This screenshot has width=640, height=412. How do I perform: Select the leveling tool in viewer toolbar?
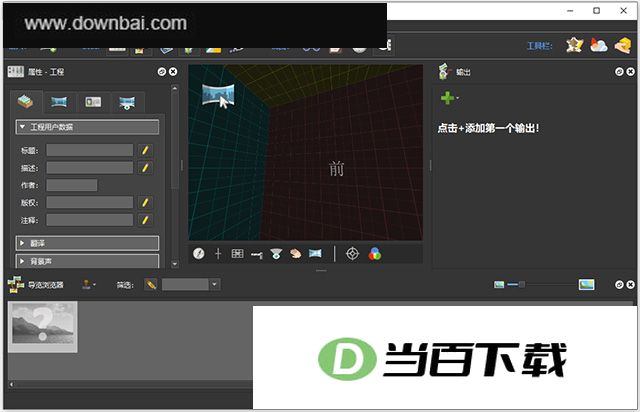[x=257, y=255]
